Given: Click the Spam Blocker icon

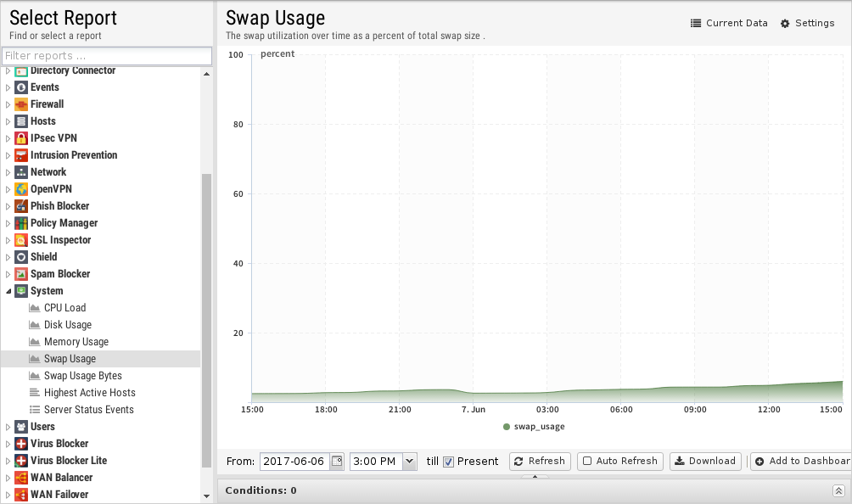Looking at the screenshot, I should tap(21, 274).
